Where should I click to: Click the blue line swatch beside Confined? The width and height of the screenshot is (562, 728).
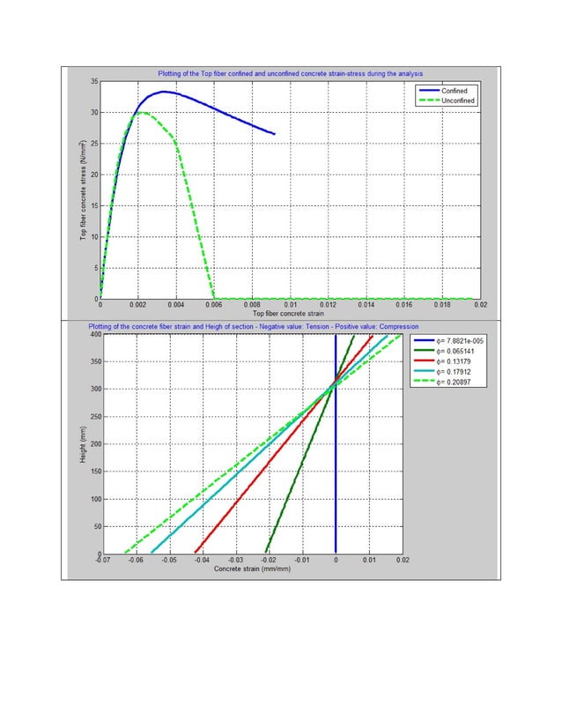point(429,91)
